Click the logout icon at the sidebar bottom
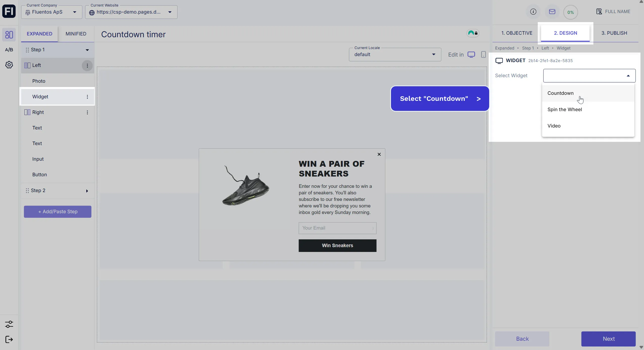The height and width of the screenshot is (350, 644). 9,339
